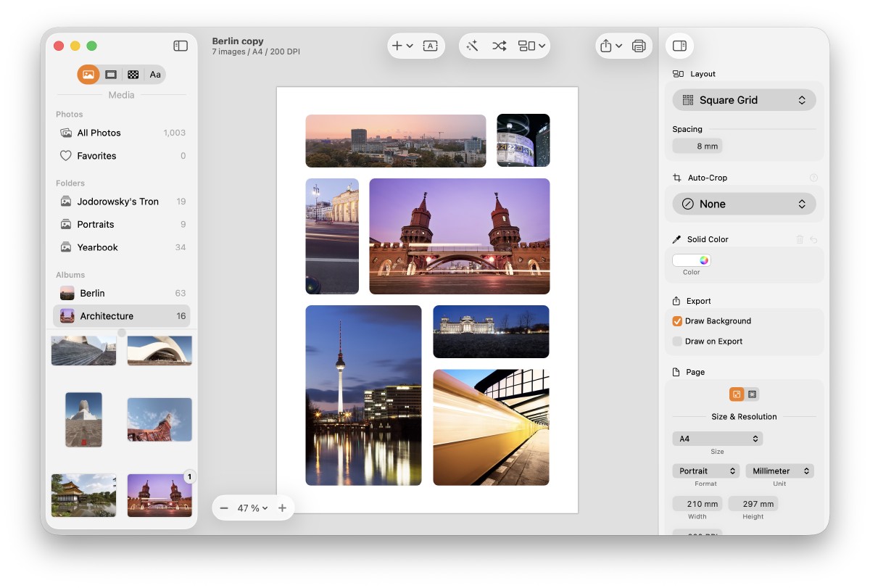
Task: Open the layout arrangement dropdown in toolbar
Action: pos(531,46)
